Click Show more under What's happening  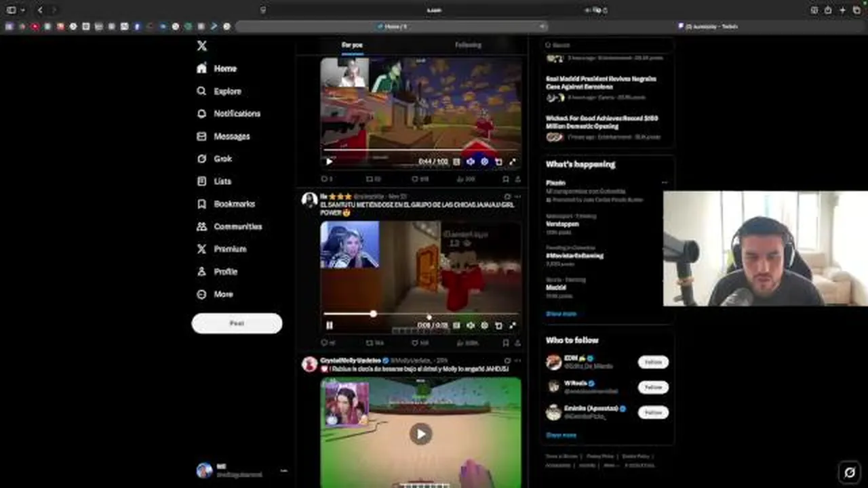pyautogui.click(x=561, y=314)
